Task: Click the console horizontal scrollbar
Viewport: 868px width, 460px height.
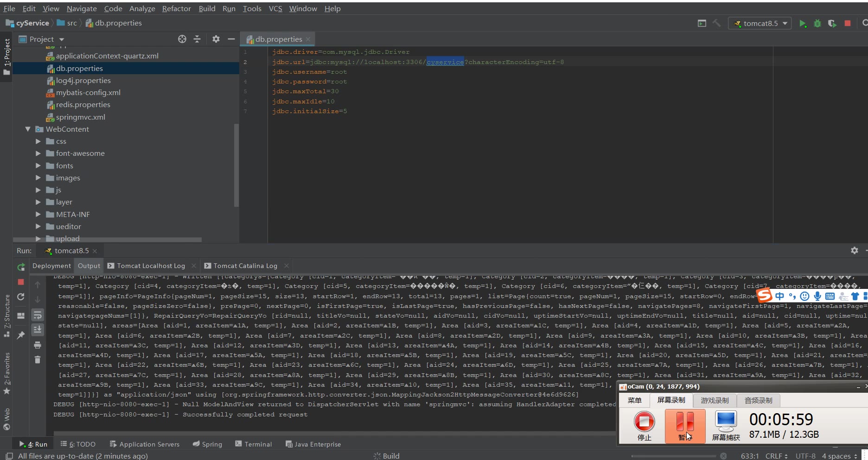Action: [334, 434]
